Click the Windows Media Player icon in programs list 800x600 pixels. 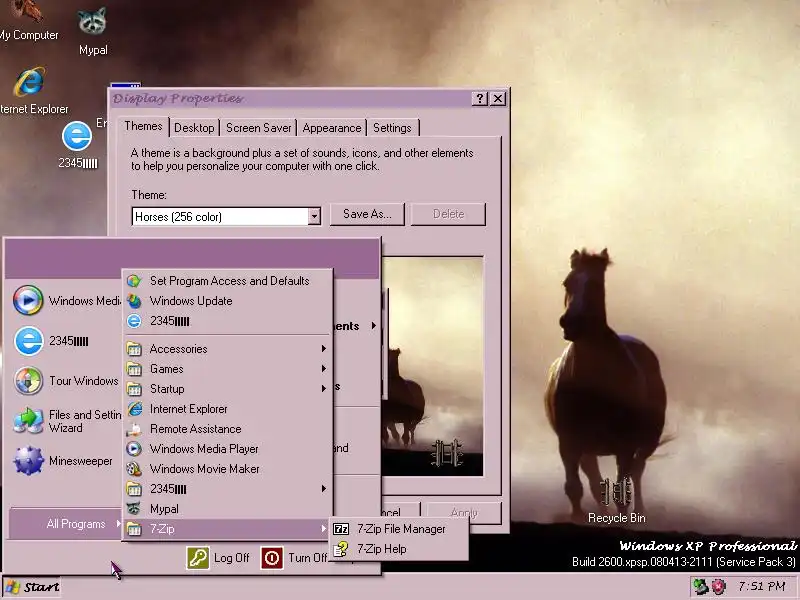[134, 449]
